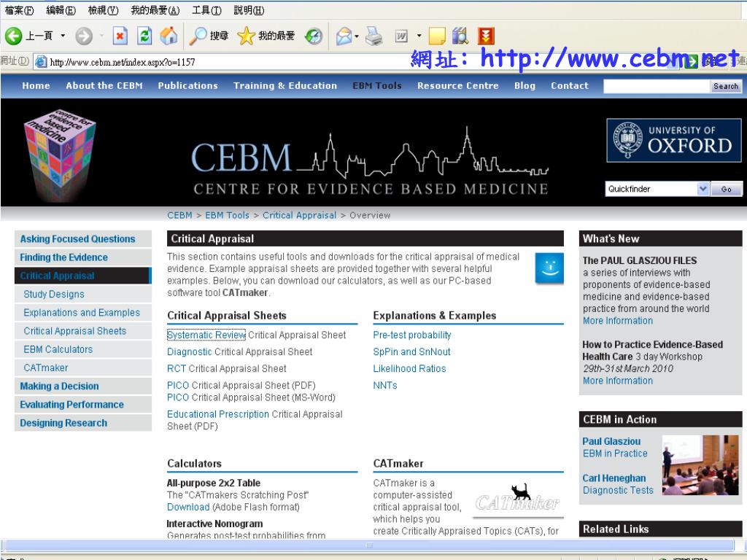Click the University of Oxford logo
The image size is (747, 560).
point(673,141)
